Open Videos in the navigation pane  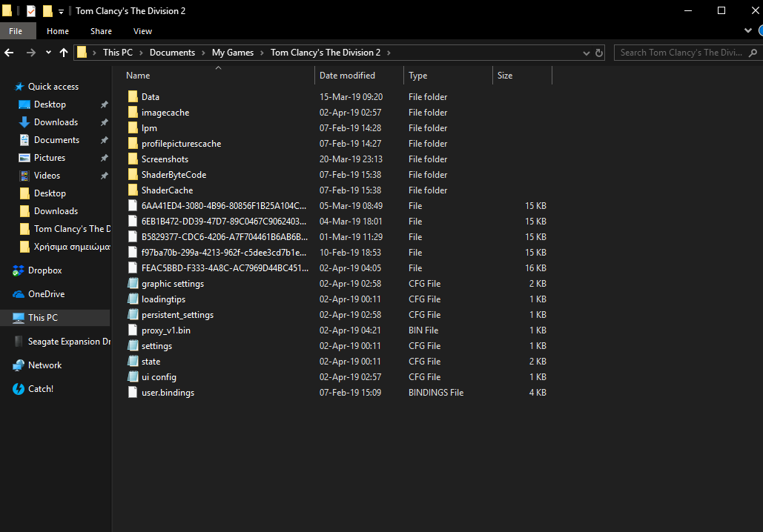point(47,176)
